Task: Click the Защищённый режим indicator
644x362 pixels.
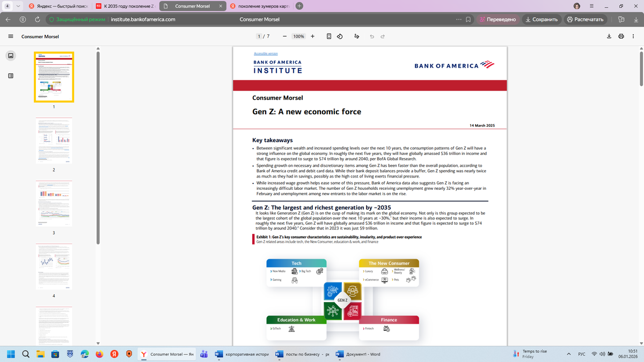Action: [x=77, y=19]
